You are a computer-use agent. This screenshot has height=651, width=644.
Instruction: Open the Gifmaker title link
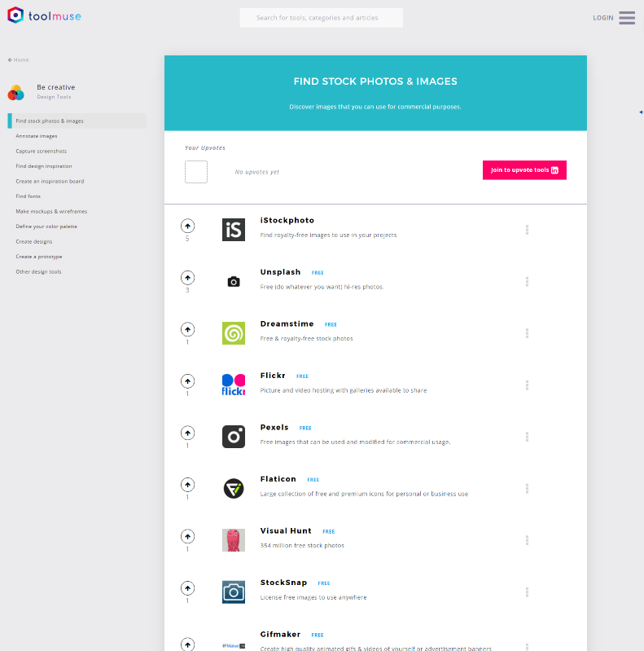point(280,635)
